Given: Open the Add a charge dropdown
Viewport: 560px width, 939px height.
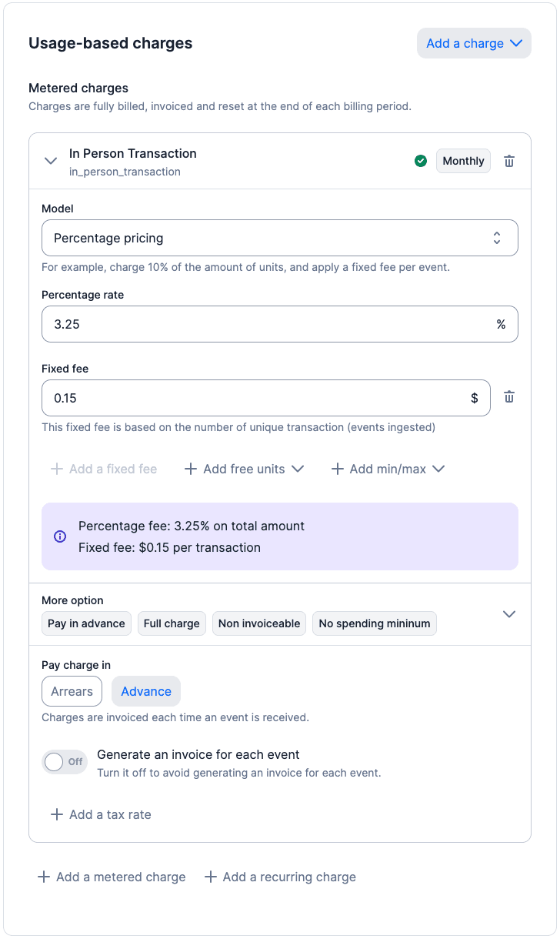Looking at the screenshot, I should point(474,44).
